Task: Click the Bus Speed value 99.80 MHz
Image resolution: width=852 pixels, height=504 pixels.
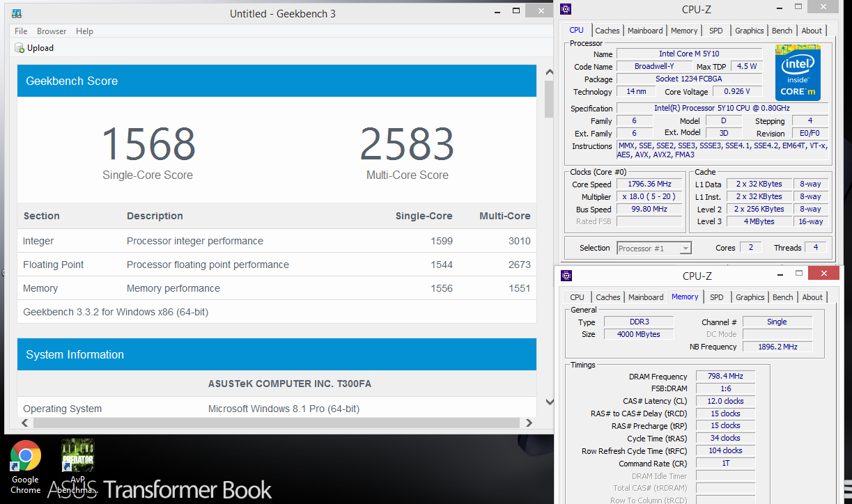Action: 649,210
